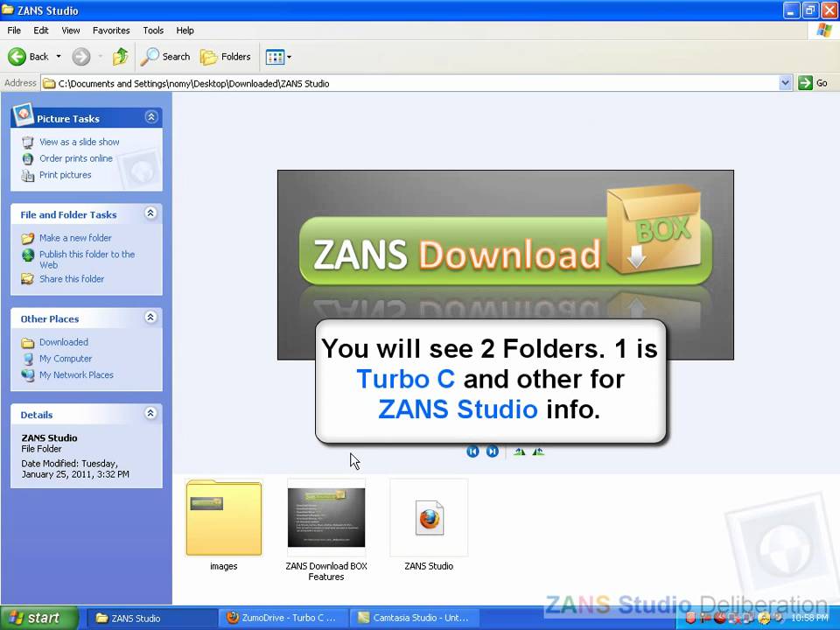Open the Tools menu

click(x=152, y=31)
